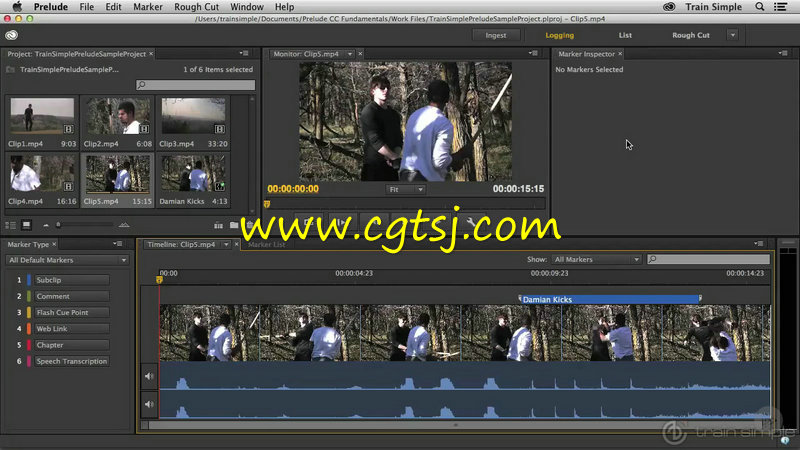
Task: Click the create rough cut icon
Action: coord(218,225)
